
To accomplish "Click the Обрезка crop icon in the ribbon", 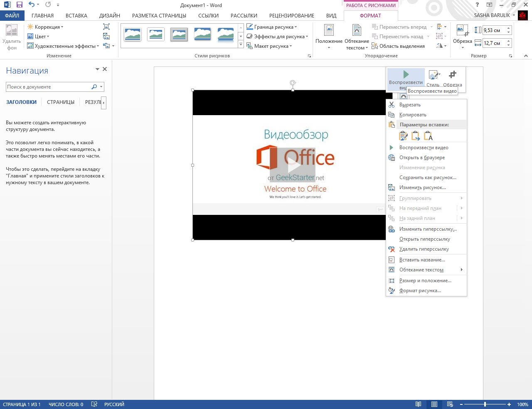I will point(462,31).
